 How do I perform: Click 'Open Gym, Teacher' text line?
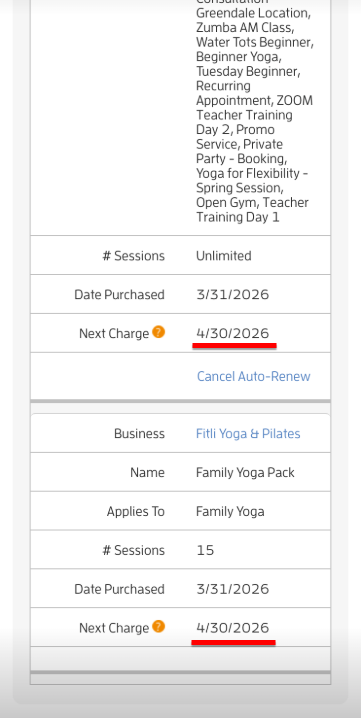coord(252,202)
